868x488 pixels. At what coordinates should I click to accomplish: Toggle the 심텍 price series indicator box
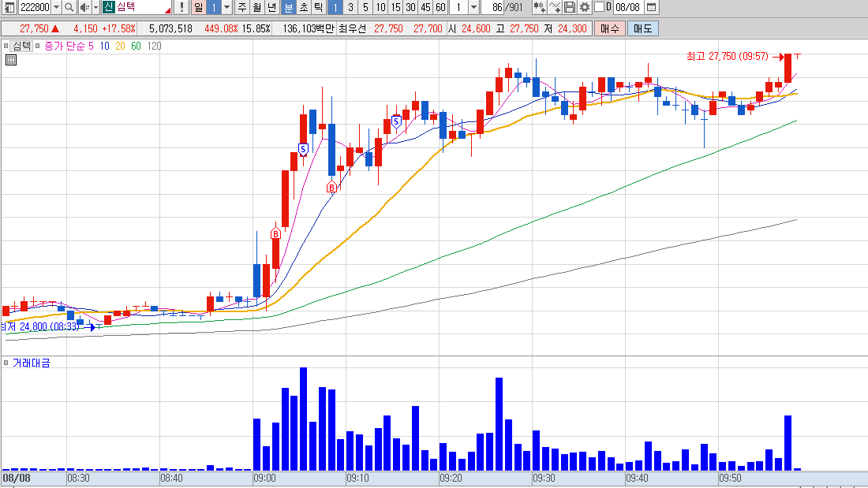click(6, 46)
